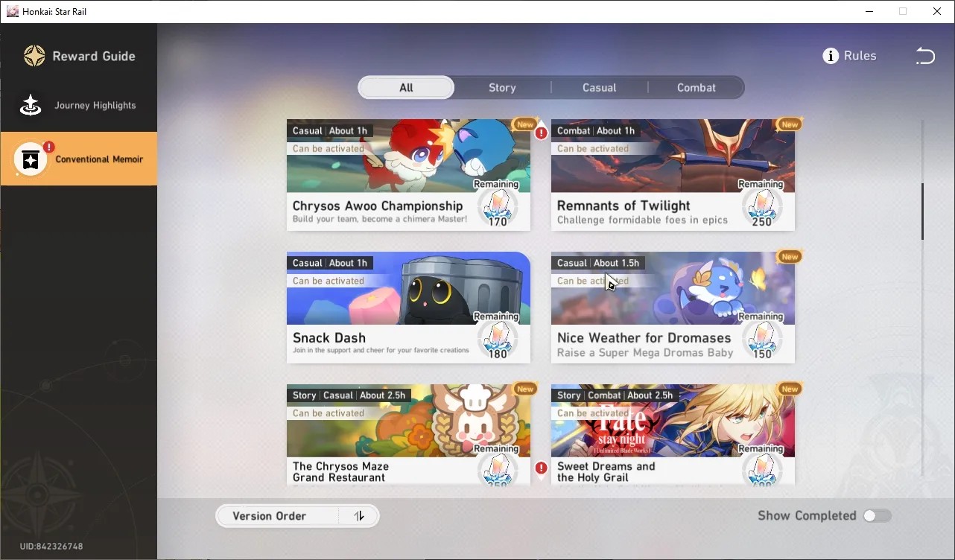The image size is (955, 560).
Task: Click the "Remnants of Twilight" title text
Action: [624, 206]
